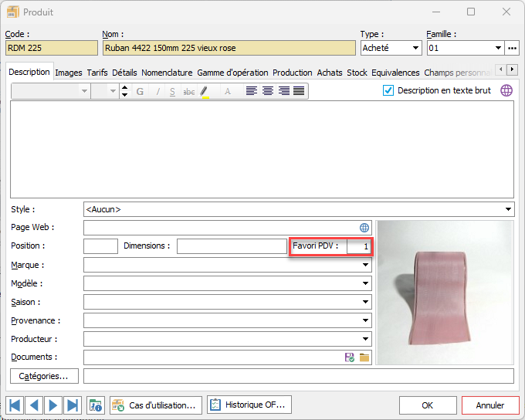Open the Type dropdown showing Acheté
Screen dimensions: 525x420
point(391,48)
